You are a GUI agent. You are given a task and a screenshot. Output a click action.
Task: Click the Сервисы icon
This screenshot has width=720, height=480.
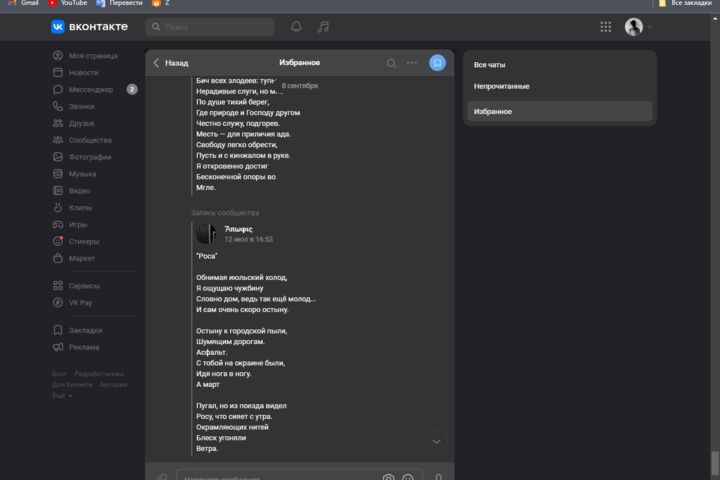pyautogui.click(x=58, y=286)
